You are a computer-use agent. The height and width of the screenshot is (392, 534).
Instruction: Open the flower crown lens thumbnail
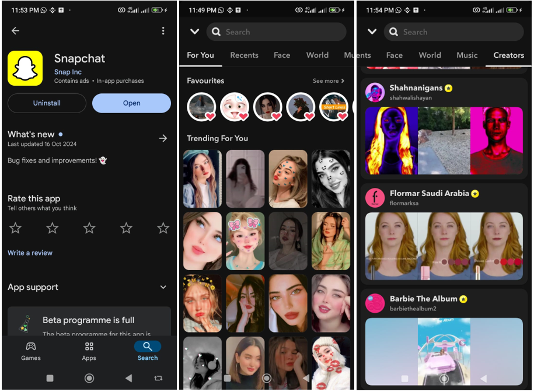(203, 303)
